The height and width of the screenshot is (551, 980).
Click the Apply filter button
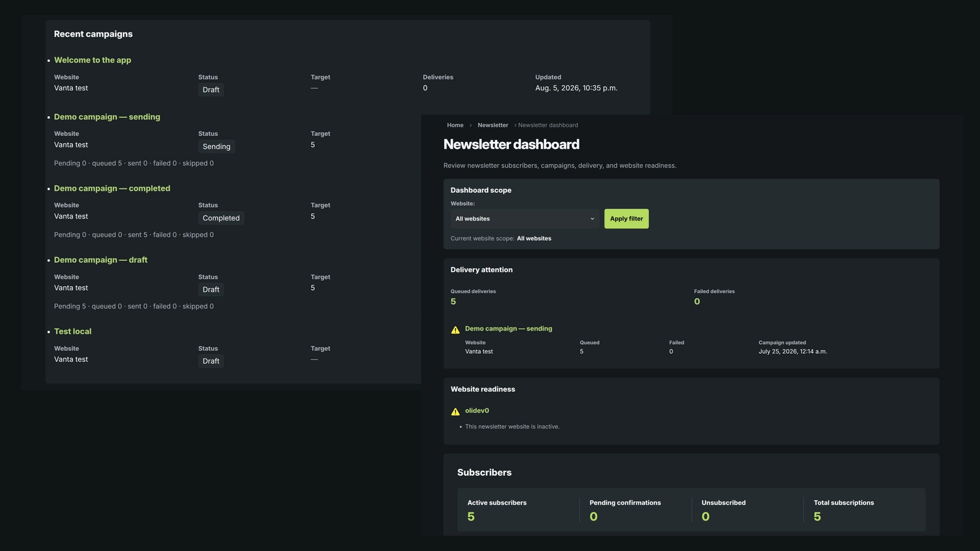[x=627, y=219]
